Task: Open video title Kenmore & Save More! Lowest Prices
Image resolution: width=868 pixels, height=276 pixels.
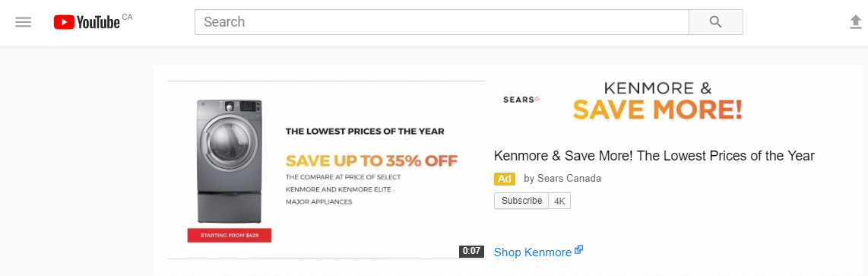Action: click(x=654, y=156)
